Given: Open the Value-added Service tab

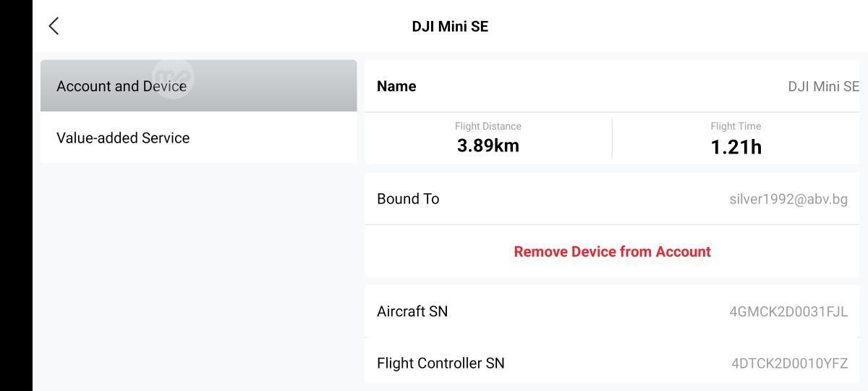Looking at the screenshot, I should (123, 138).
